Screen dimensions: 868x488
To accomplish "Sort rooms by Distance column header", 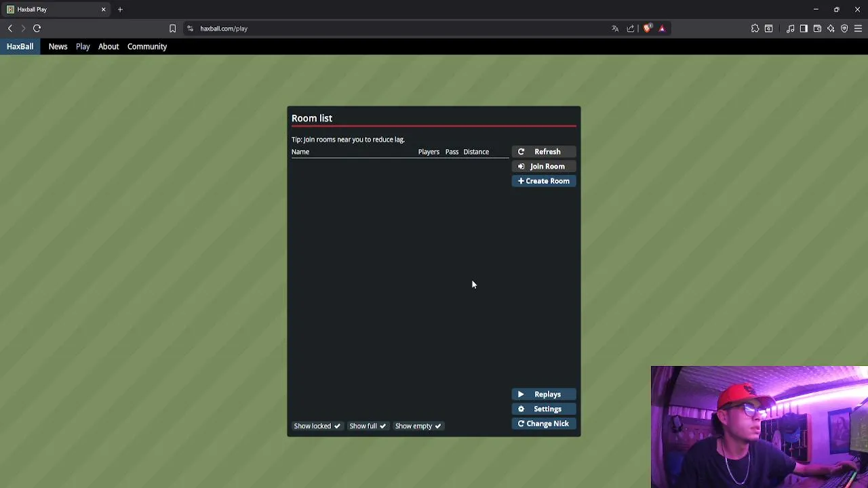I will pyautogui.click(x=476, y=152).
